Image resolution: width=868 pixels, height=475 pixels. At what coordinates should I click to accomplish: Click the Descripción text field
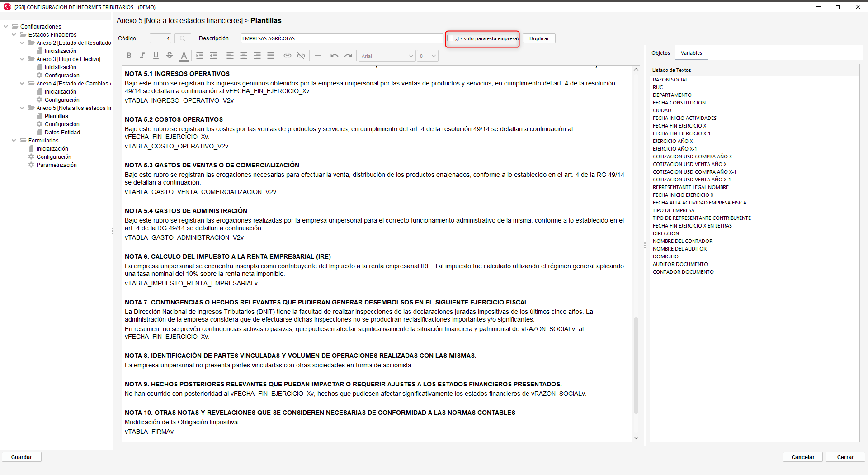pyautogui.click(x=341, y=38)
